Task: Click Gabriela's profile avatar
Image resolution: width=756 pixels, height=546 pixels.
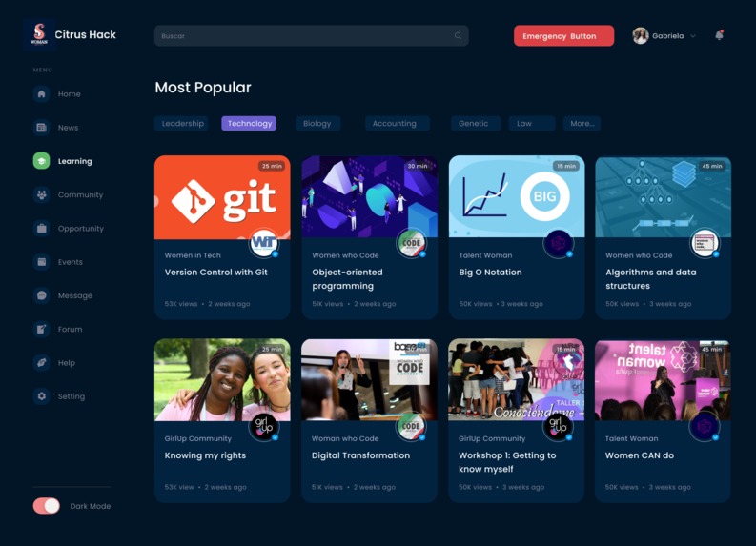Action: coord(641,35)
